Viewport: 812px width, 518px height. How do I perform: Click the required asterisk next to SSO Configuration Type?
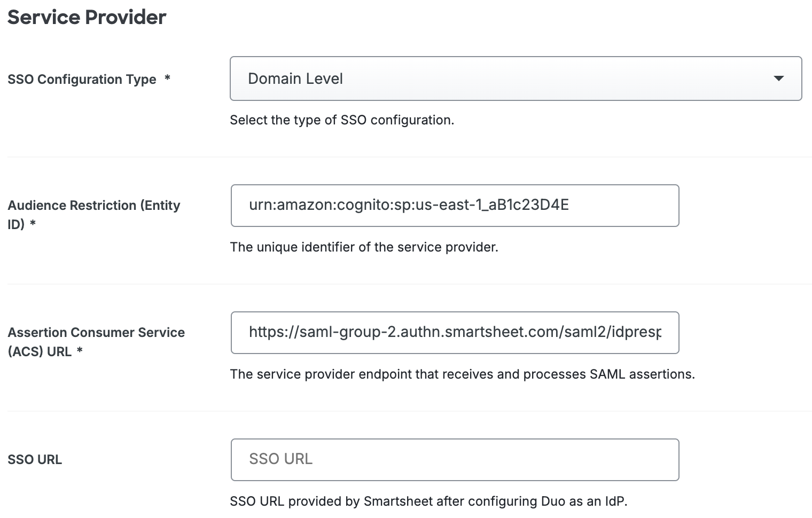coord(167,79)
